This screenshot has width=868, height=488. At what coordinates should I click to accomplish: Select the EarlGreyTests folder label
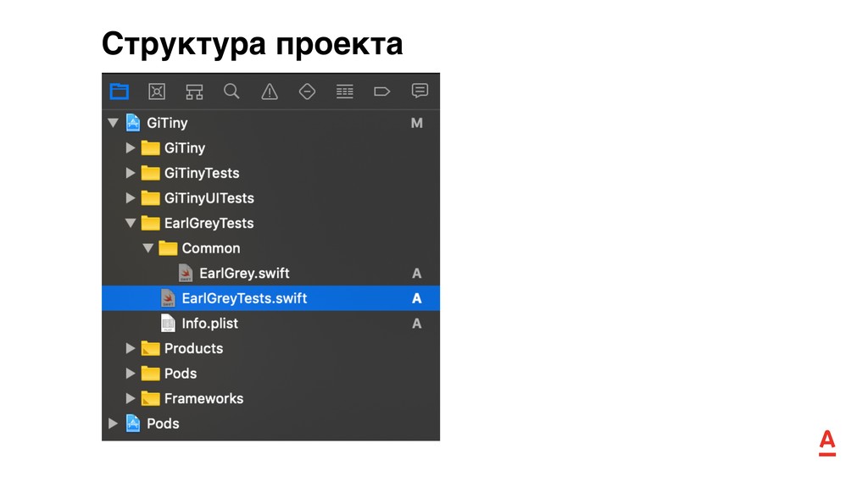209,223
